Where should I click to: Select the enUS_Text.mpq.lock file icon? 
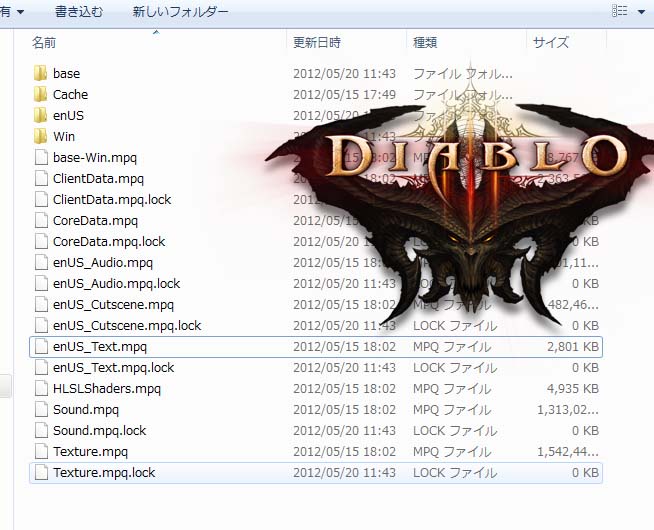pyautogui.click(x=41, y=367)
